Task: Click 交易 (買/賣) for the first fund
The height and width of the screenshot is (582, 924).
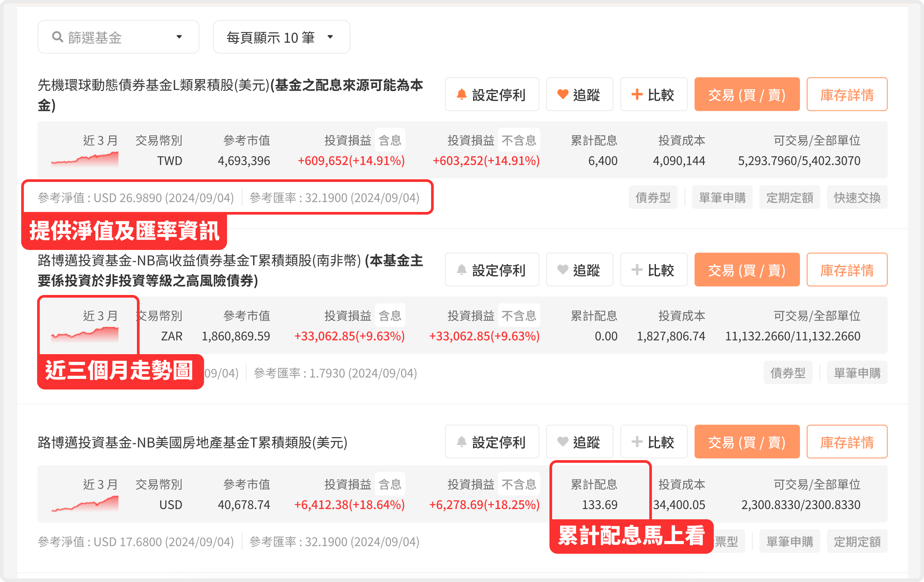Action: [x=747, y=94]
